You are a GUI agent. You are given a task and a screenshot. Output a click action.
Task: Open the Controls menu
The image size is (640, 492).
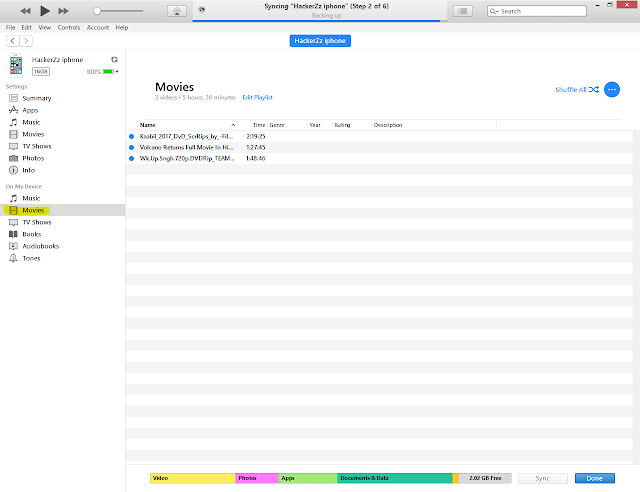pos(69,27)
